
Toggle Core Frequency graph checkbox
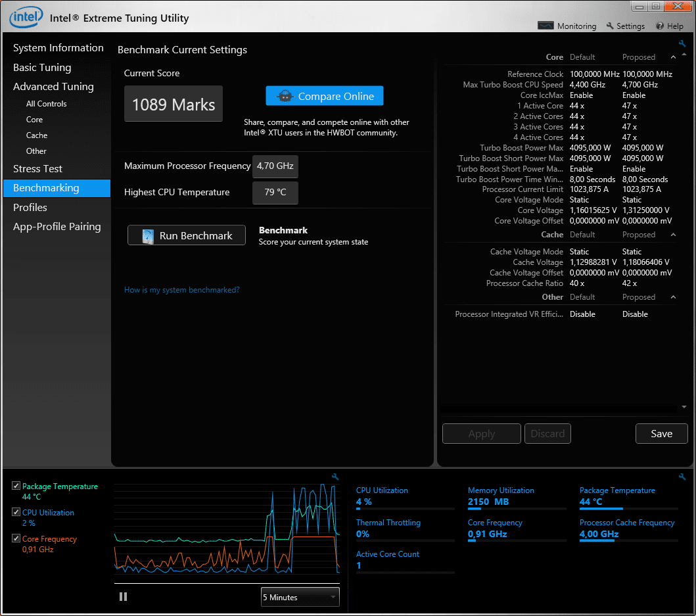(x=16, y=538)
